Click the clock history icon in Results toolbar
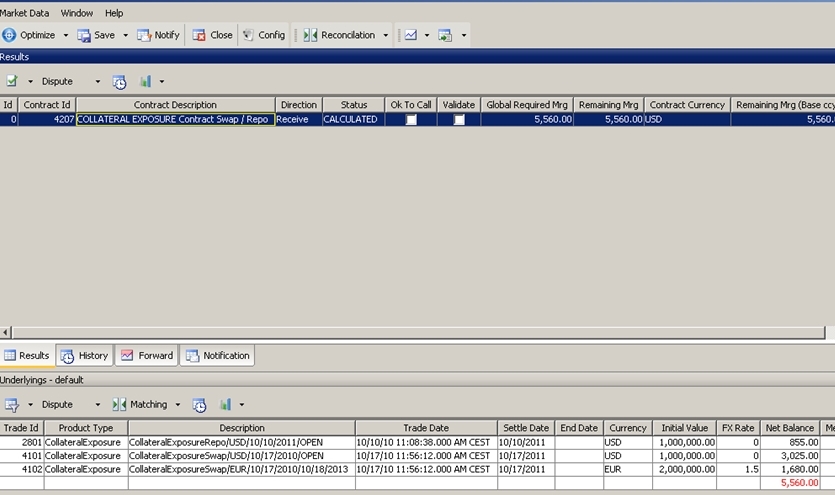Screen dimensions: 835x495 119,82
